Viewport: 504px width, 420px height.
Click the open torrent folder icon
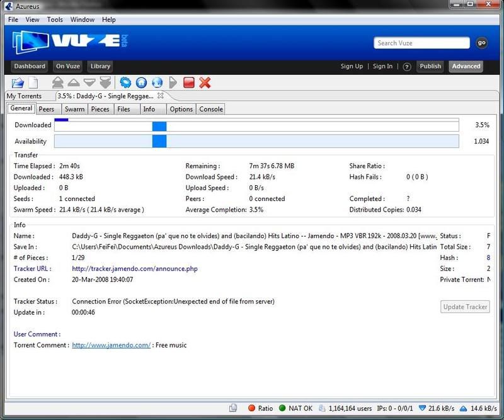click(x=18, y=83)
